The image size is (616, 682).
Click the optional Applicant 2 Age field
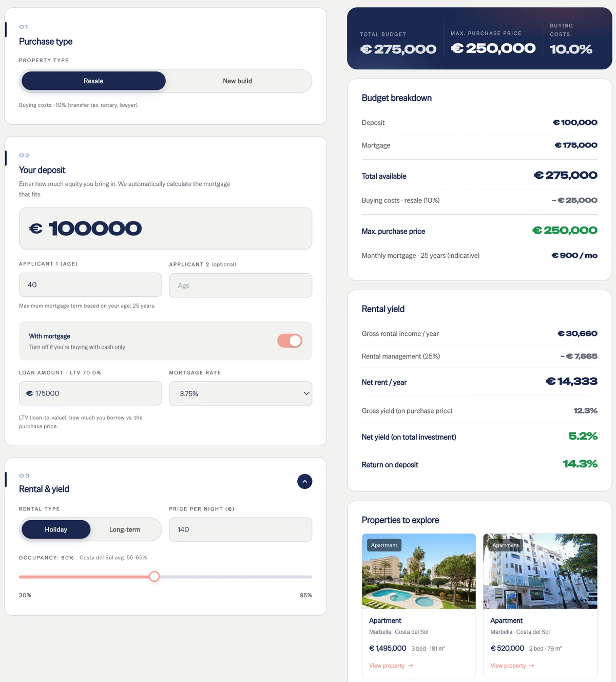[x=241, y=286]
